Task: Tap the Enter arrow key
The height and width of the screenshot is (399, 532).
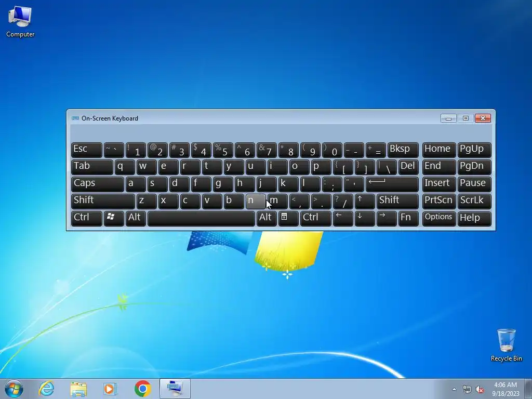Action: [392, 184]
